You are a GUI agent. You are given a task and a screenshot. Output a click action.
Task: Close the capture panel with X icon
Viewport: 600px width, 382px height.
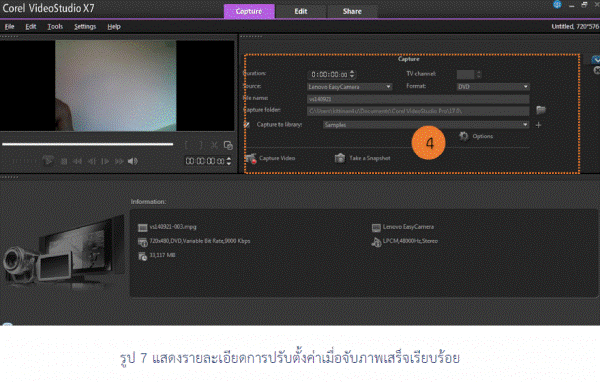point(597,70)
